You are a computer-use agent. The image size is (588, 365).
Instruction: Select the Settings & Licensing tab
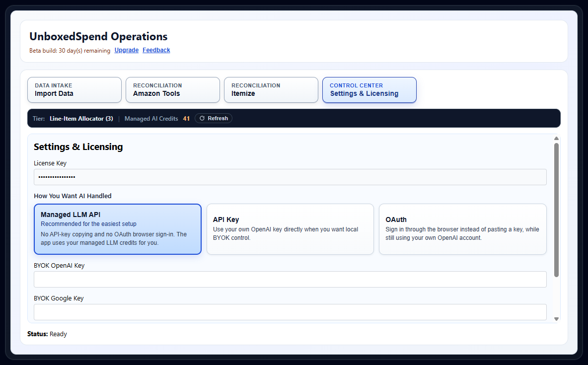click(369, 90)
